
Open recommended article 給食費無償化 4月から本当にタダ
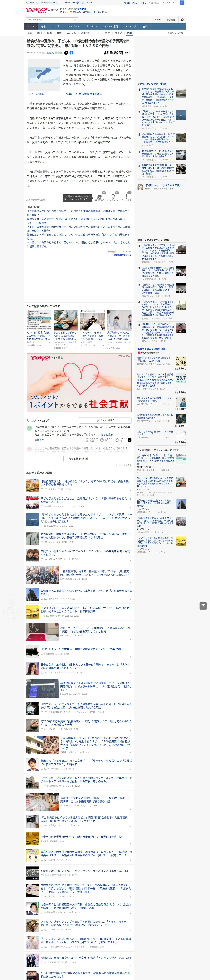pyautogui.click(x=85, y=483)
